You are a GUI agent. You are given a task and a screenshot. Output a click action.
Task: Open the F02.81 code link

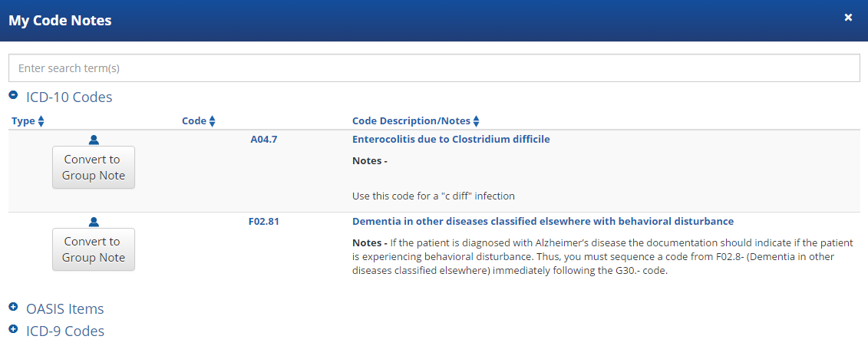tap(264, 222)
